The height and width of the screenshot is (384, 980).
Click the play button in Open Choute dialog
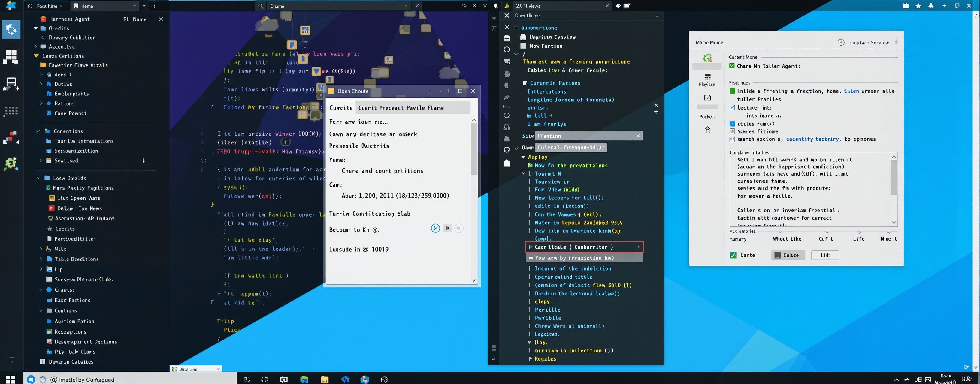[447, 228]
